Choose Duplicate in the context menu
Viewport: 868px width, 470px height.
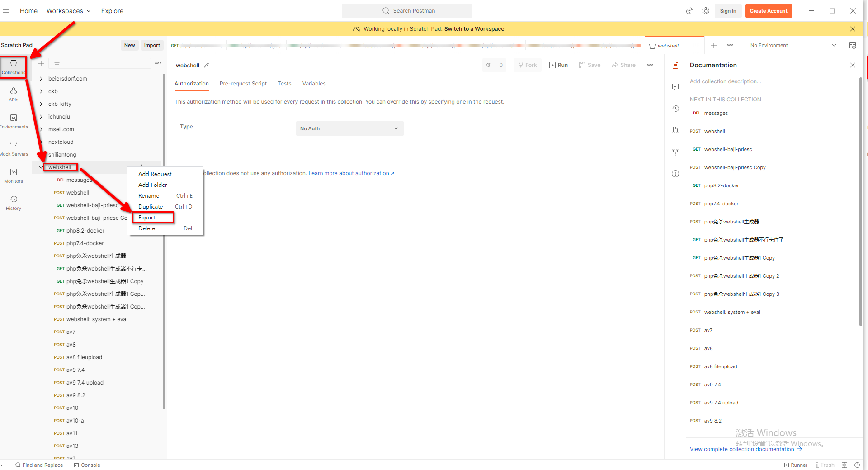pyautogui.click(x=151, y=207)
